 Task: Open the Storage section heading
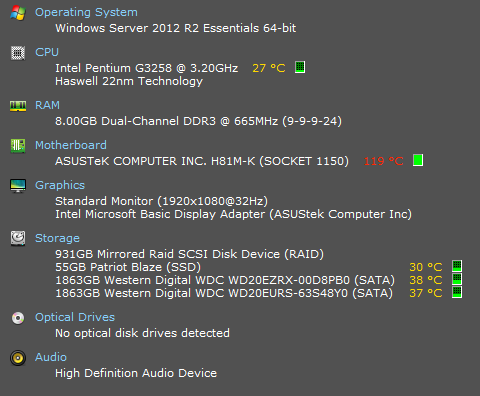tap(57, 239)
